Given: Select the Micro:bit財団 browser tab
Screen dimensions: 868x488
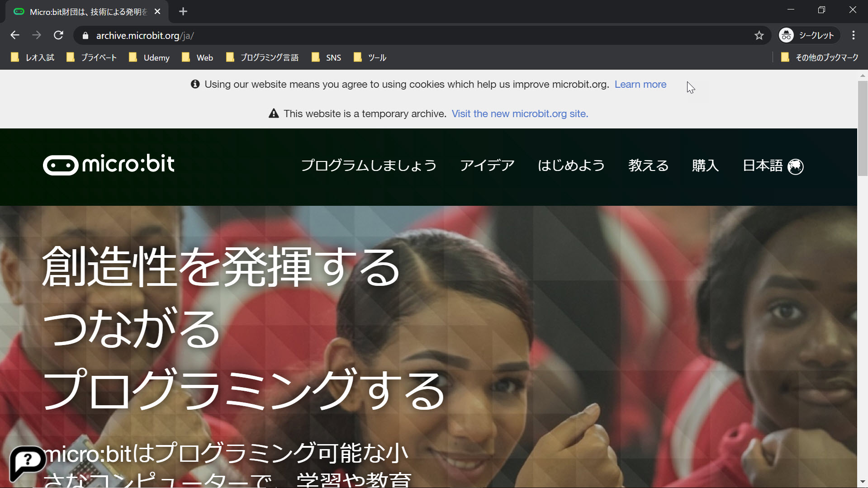Looking at the screenshot, I should pos(87,12).
